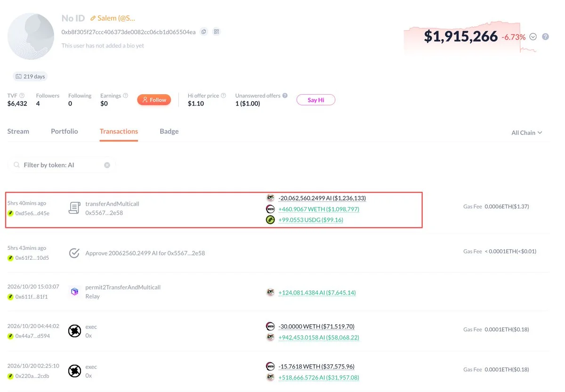The height and width of the screenshot is (392, 565).
Task: Click the $1,915,266 net worth value
Action: click(460, 36)
